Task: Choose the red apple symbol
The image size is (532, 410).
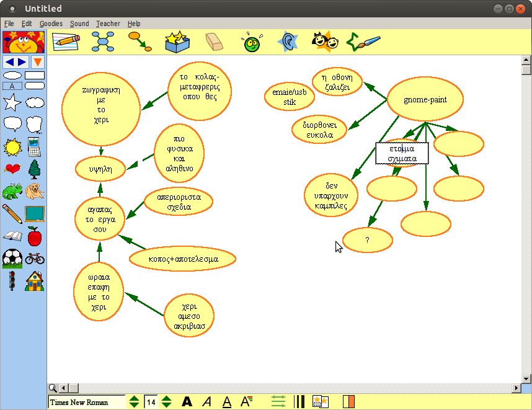Action: [35, 236]
